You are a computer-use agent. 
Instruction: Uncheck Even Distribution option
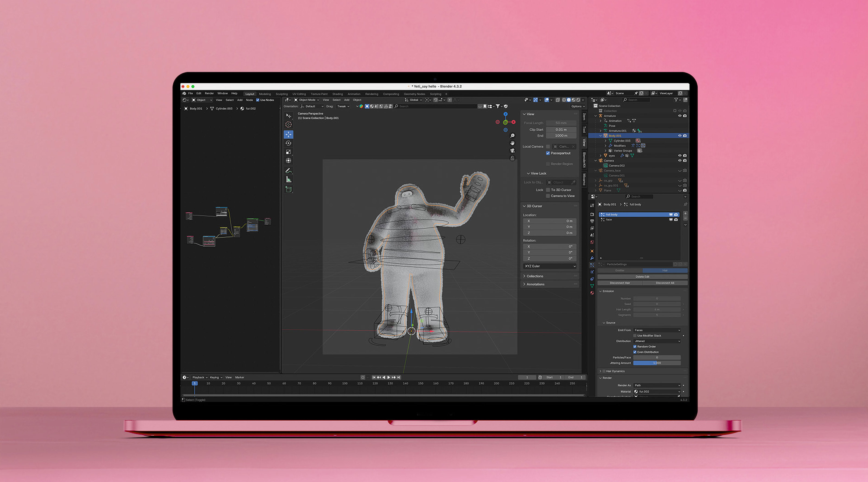pos(635,352)
